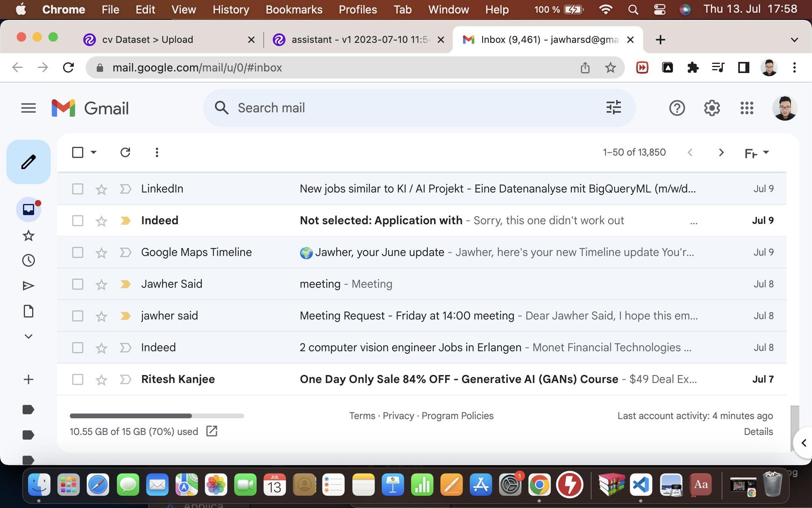Go to older emails page

click(721, 152)
